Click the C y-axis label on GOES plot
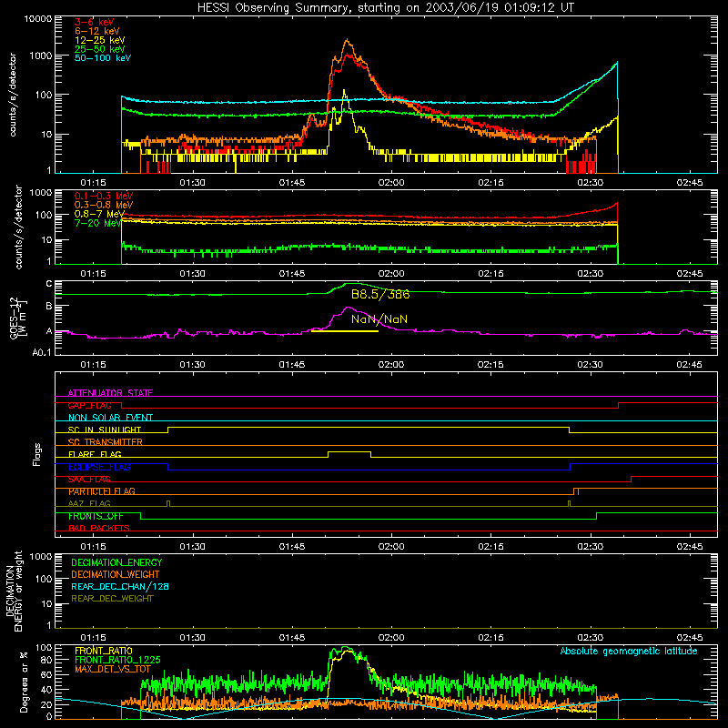Viewport: 728px width, 728px height. (x=49, y=284)
